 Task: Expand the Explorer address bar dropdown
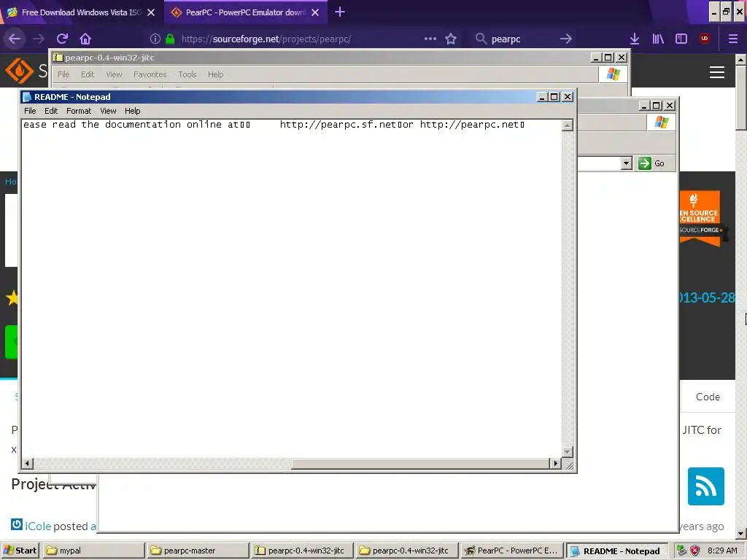[x=627, y=163]
